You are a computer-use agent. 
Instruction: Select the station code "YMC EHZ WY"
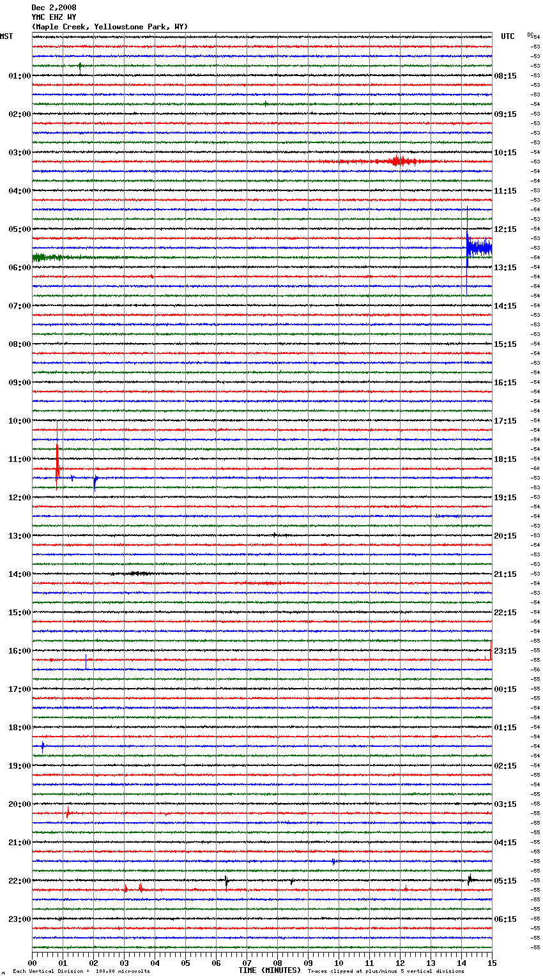[x=54, y=17]
